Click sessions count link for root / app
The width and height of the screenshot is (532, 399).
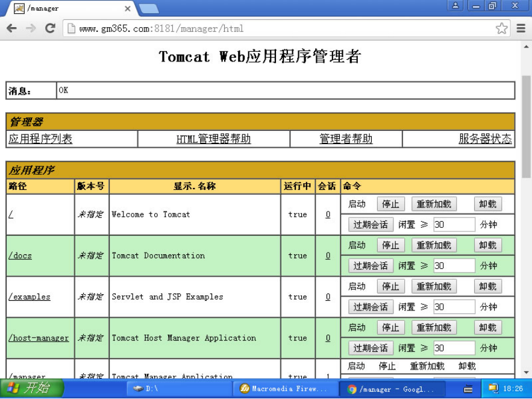point(328,215)
